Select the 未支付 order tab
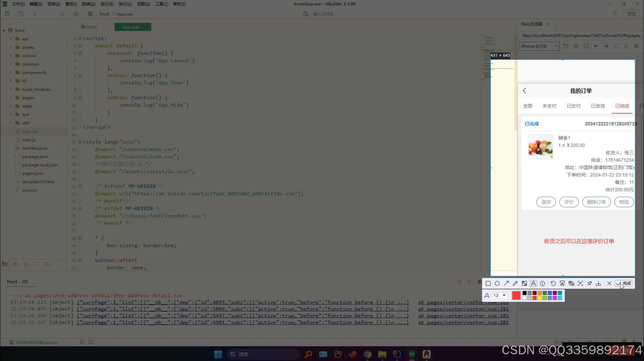 click(549, 106)
